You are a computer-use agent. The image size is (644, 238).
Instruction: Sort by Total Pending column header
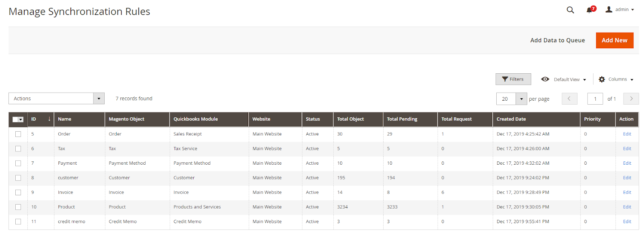(402, 119)
